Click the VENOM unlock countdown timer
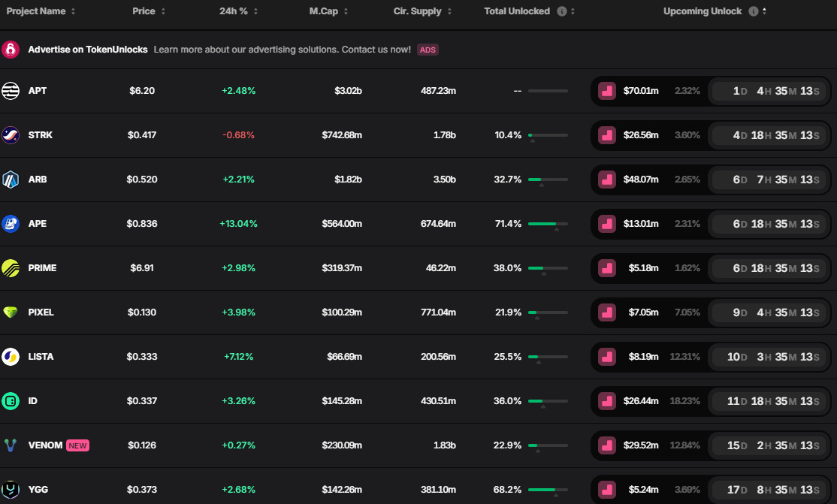 coord(769,445)
